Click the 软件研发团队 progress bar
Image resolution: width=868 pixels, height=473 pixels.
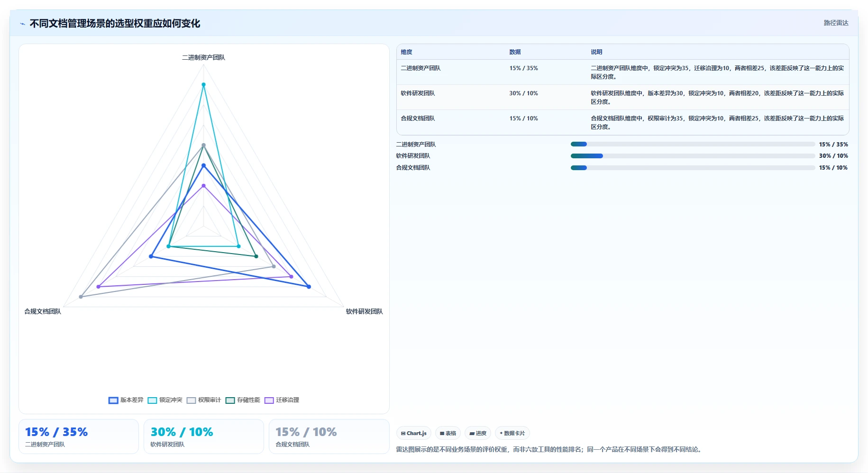pyautogui.click(x=693, y=156)
